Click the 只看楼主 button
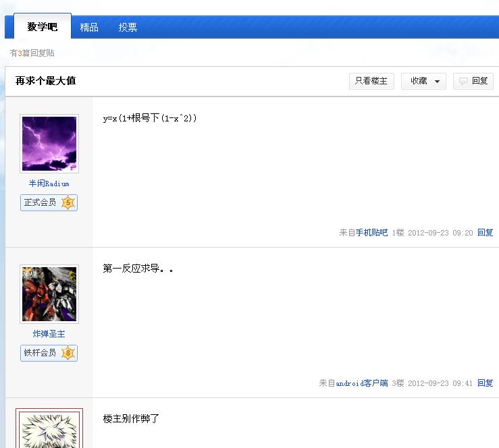The height and width of the screenshot is (448, 499). [x=371, y=81]
